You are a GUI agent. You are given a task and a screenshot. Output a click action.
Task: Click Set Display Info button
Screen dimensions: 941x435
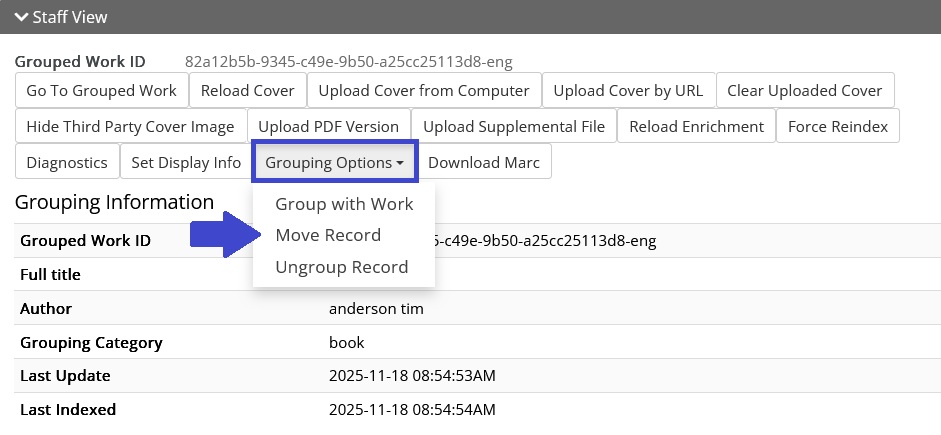[x=186, y=162]
